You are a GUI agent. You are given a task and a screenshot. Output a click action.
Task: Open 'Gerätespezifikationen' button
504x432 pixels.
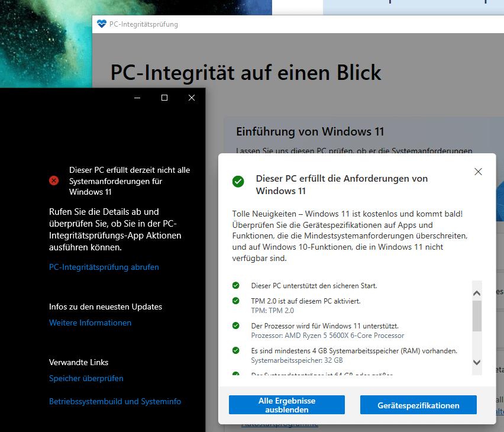[x=418, y=405]
